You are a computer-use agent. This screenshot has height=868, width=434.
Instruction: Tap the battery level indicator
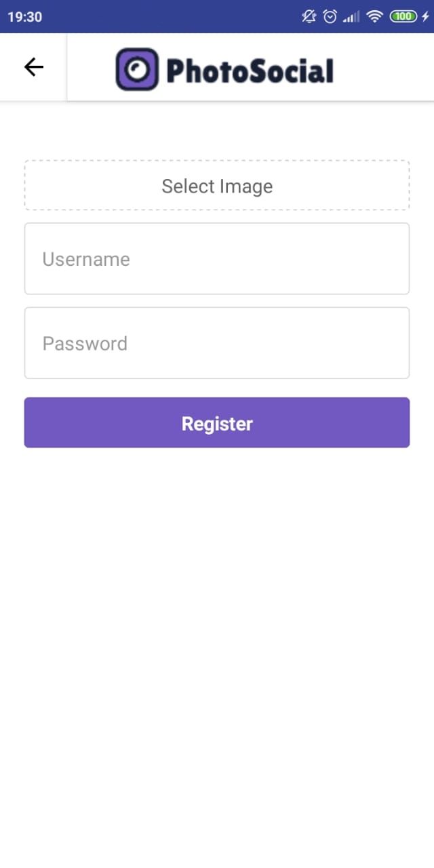point(403,16)
